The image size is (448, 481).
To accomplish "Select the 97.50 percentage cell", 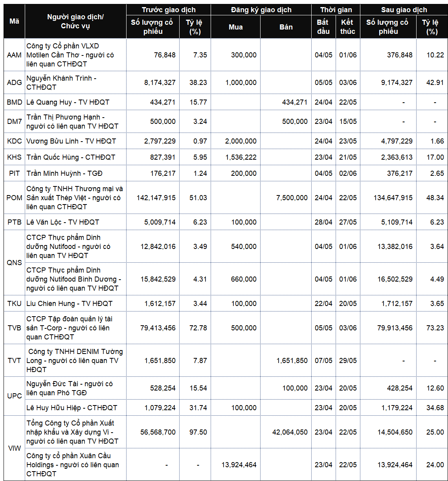I will tap(195, 432).
